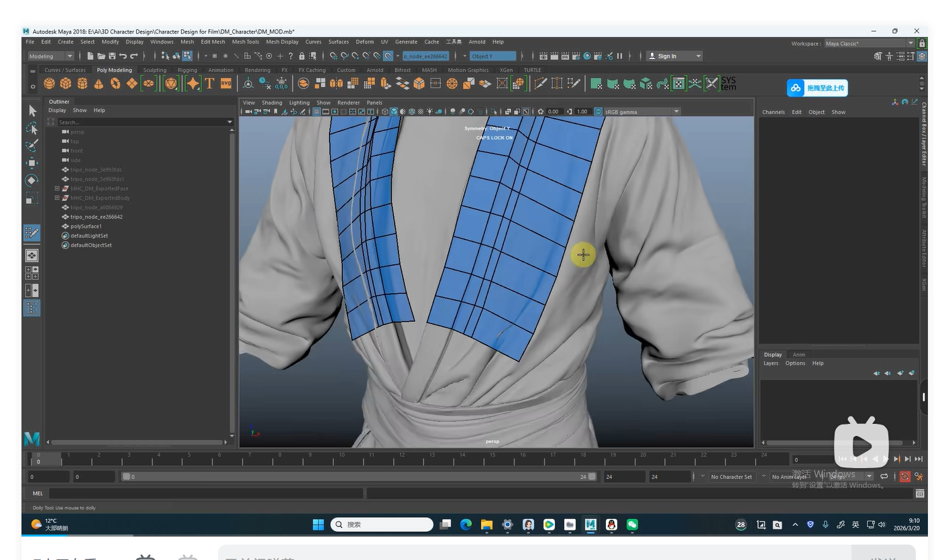Activate the Multi-Cut knife tool icon
940x560 pixels.
point(541,83)
